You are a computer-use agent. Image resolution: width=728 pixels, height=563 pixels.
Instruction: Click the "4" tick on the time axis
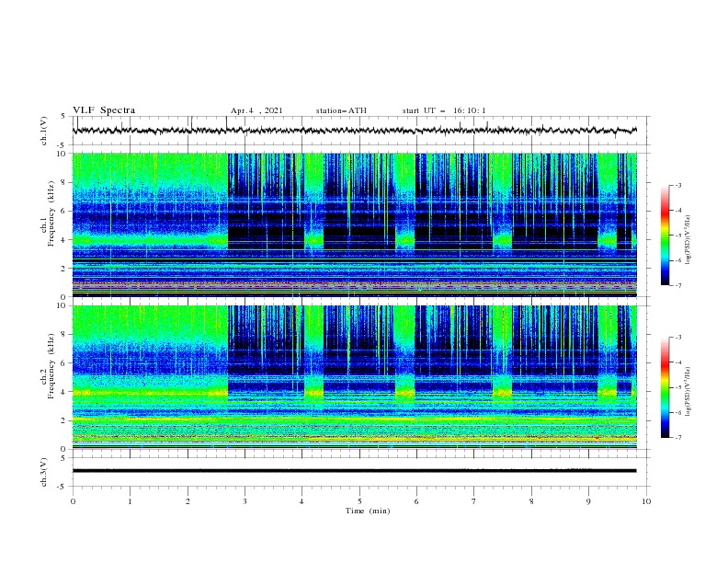pos(302,501)
